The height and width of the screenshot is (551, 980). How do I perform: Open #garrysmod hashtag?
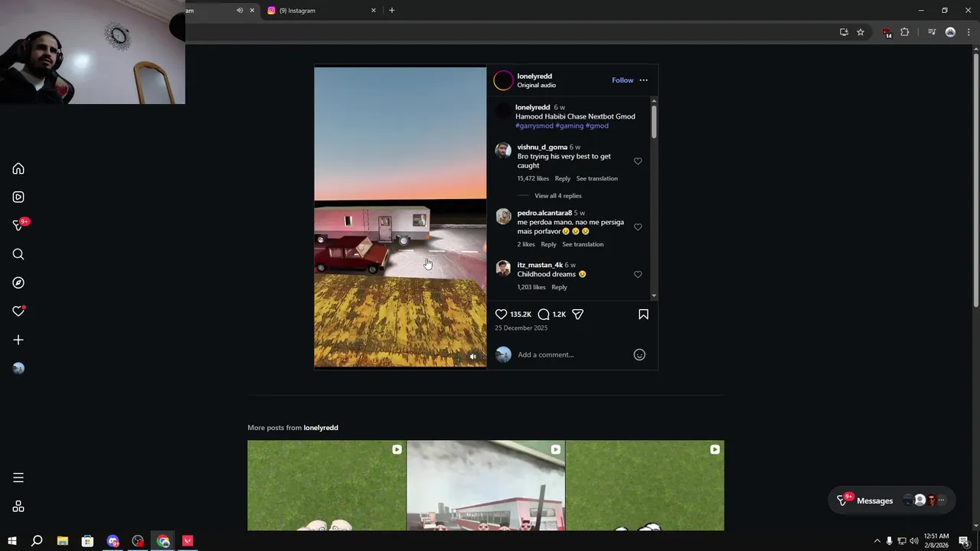point(534,126)
